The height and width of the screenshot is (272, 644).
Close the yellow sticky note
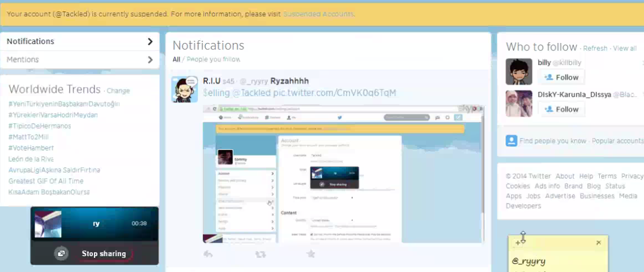point(599,243)
